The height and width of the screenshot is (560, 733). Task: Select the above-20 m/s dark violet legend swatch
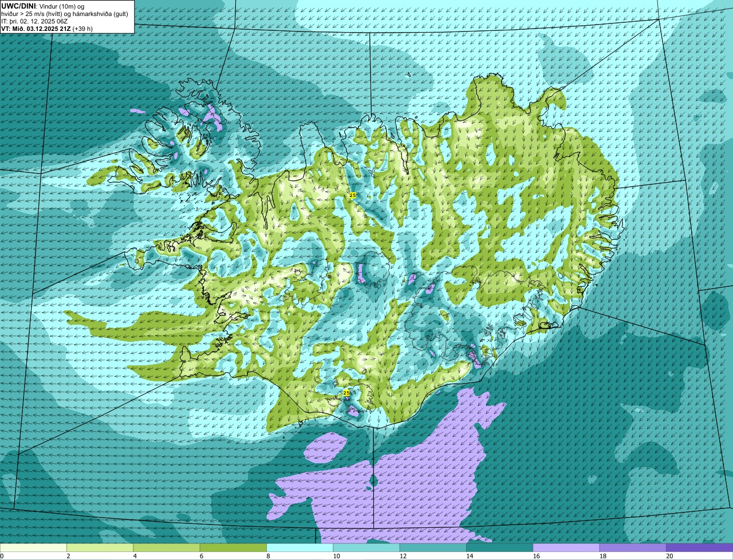700,548
